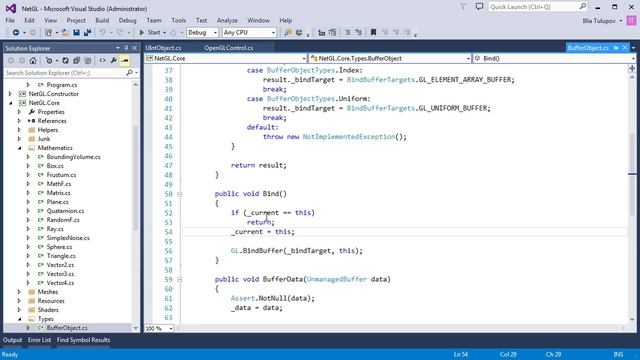Collapse the Bind() method outlining box
Screen dimensions: 640x360
coord(179,194)
